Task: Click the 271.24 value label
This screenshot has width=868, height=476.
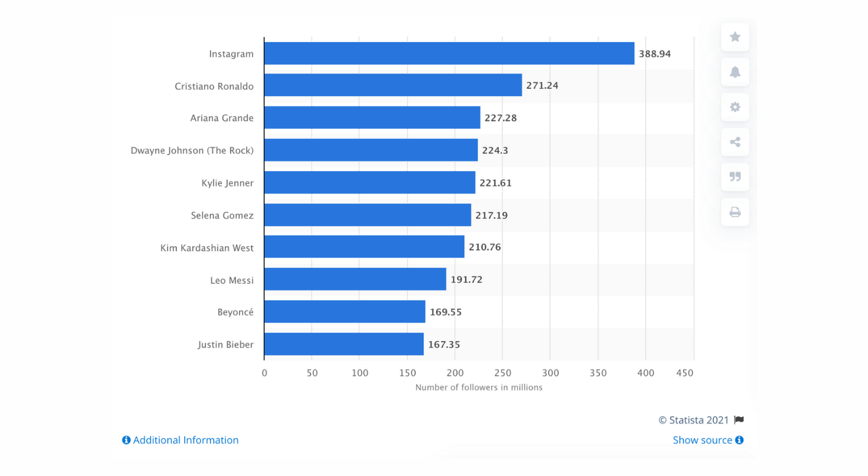Action: (542, 86)
